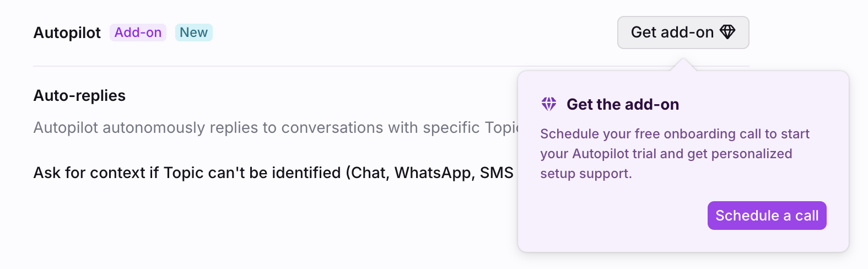Click WhatsApp in the Ask for context label

433,173
